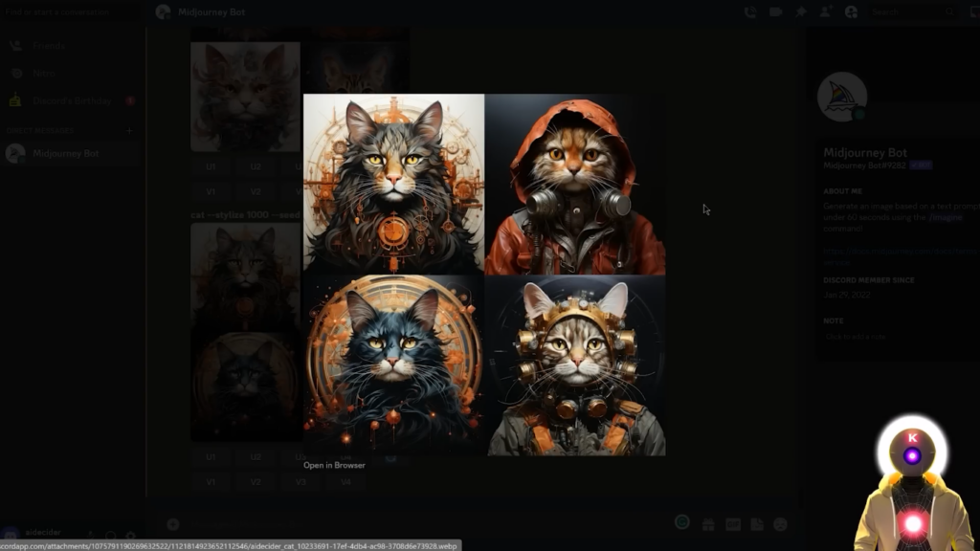Open the emoji picker
980x551 pixels.
[x=780, y=525]
